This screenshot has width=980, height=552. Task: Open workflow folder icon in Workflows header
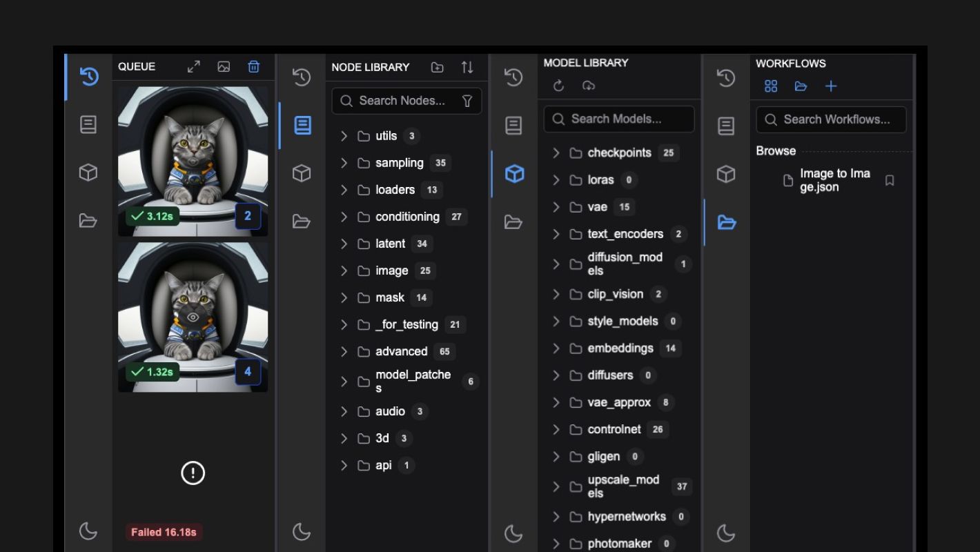coord(801,86)
